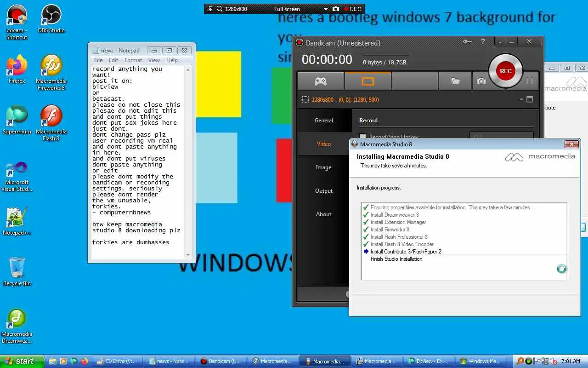Click the magnifier tray icon in the system tray
This screenshot has width=588, height=368.
click(x=520, y=361)
